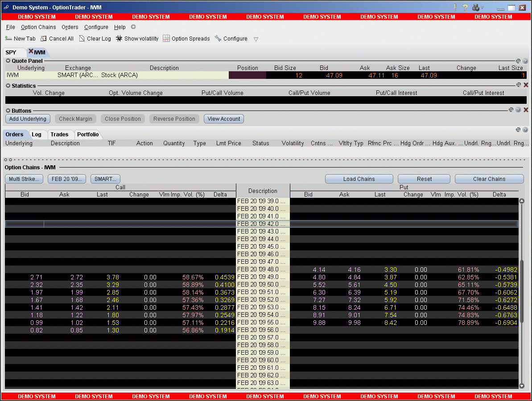This screenshot has height=401, width=532.
Task: Click the Put/Call Volume column header
Action: [222, 93]
